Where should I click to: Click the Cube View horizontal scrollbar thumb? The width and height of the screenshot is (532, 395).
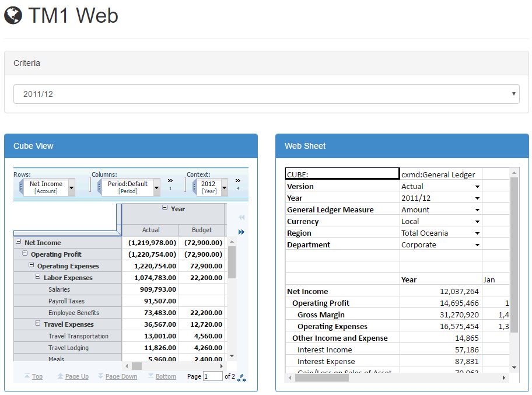coord(136,366)
